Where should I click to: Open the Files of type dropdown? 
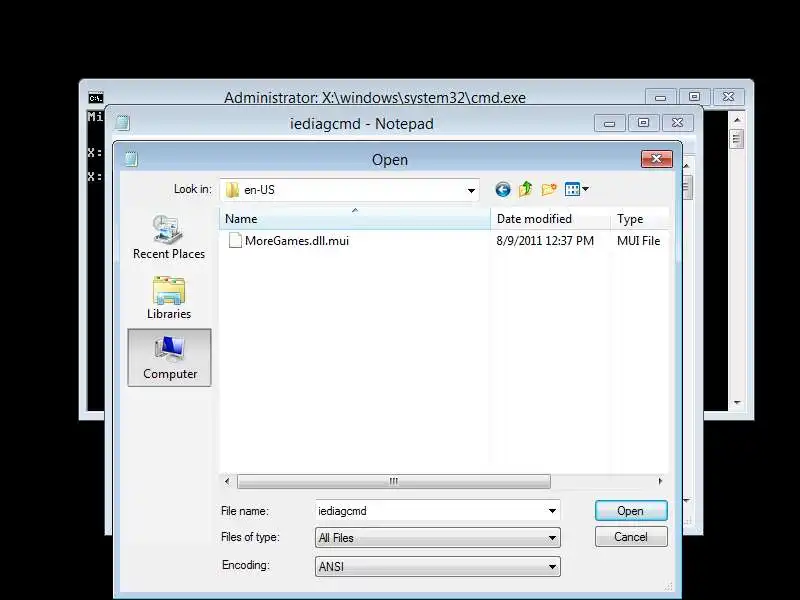(x=438, y=538)
